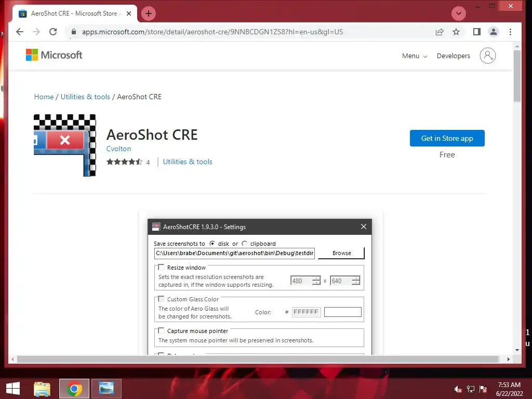Click the padlock site info icon
Image resolution: width=532 pixels, height=399 pixels.
pyautogui.click(x=74, y=32)
